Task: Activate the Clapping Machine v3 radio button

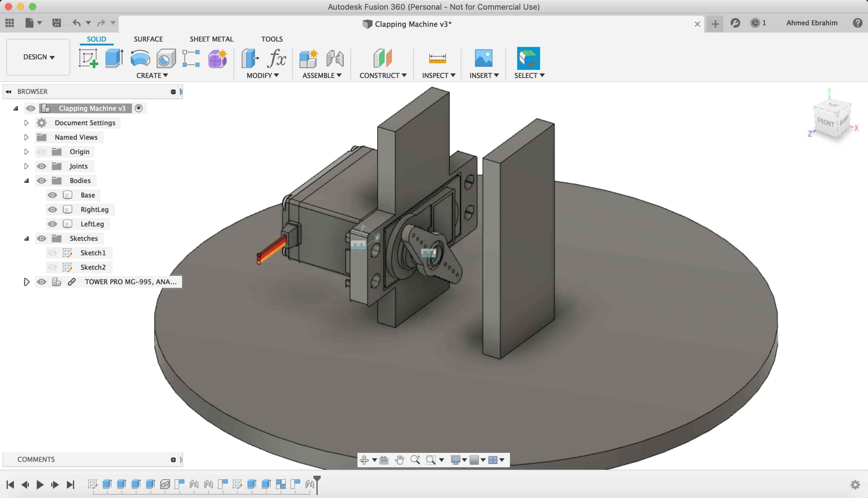Action: click(139, 108)
